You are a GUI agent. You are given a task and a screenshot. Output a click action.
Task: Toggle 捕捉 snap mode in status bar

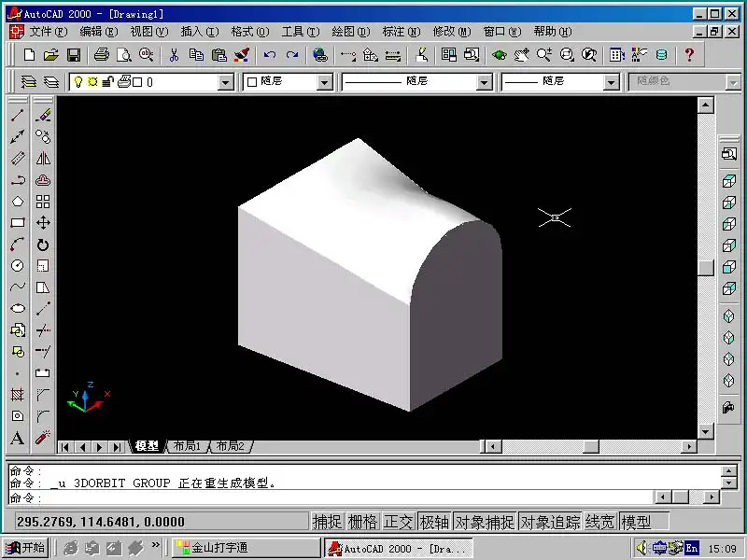click(327, 522)
